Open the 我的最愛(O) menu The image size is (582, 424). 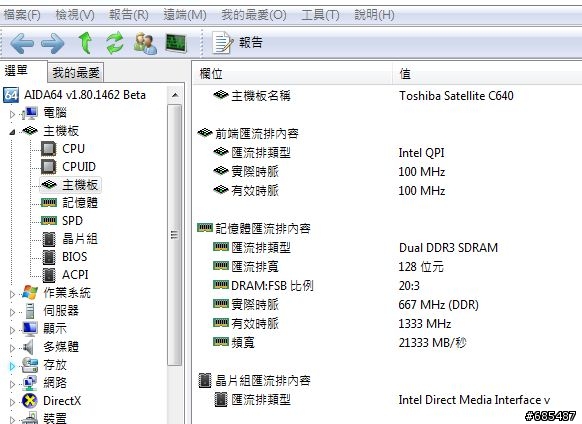(x=254, y=15)
